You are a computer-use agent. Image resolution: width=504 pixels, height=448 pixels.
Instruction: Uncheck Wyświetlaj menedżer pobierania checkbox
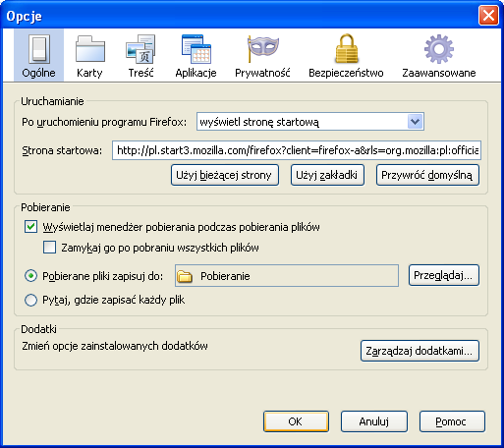30,227
